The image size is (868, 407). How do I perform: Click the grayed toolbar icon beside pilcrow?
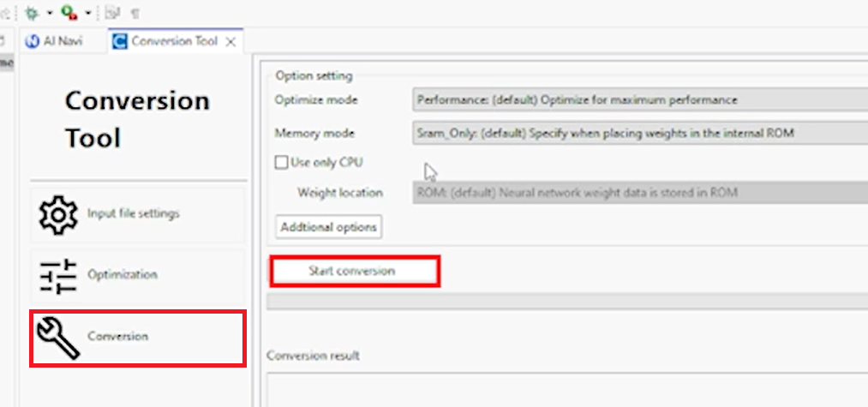pos(114,13)
